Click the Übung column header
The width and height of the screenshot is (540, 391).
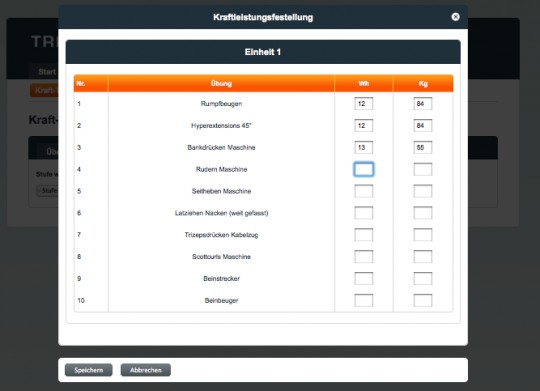point(221,83)
